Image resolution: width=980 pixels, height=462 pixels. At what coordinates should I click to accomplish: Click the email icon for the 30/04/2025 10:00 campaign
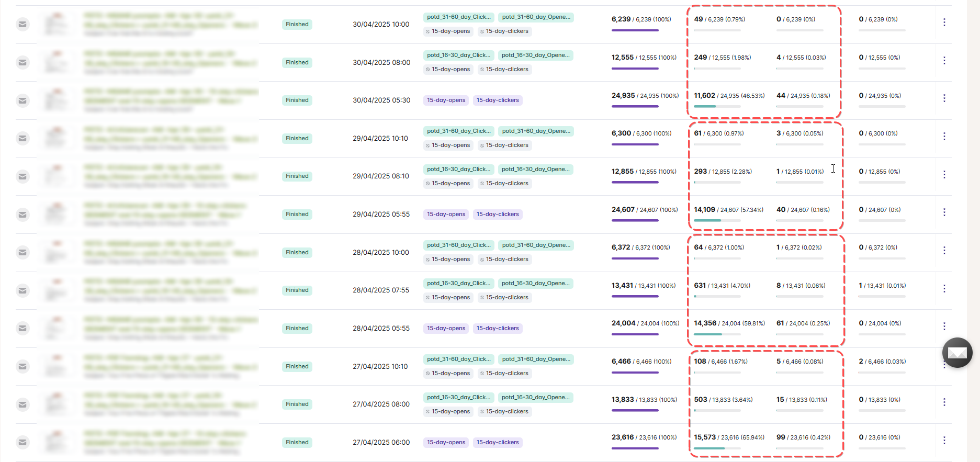click(22, 24)
